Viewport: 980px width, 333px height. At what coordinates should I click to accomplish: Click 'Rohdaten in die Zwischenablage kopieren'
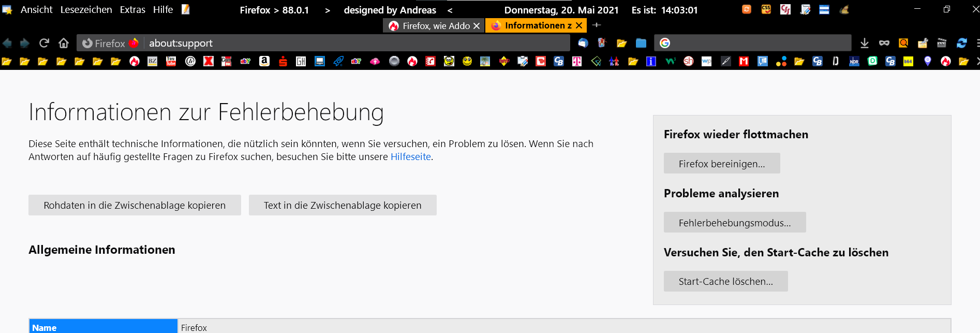135,205
